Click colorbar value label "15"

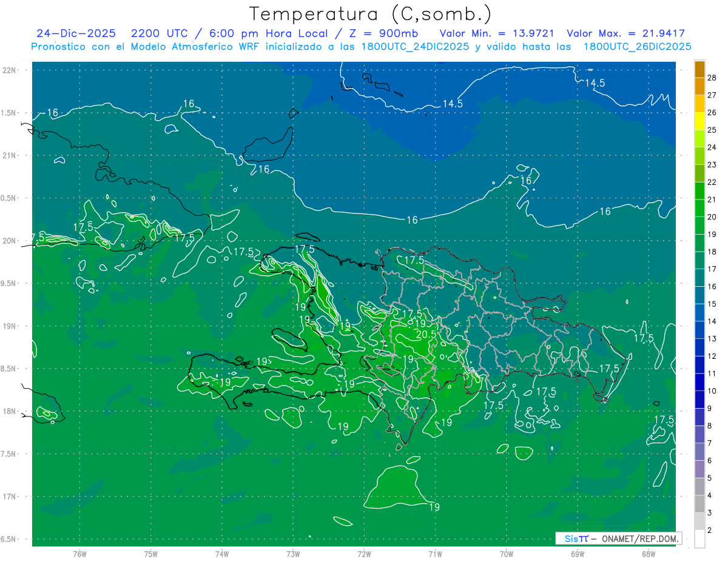pyautogui.click(x=712, y=304)
